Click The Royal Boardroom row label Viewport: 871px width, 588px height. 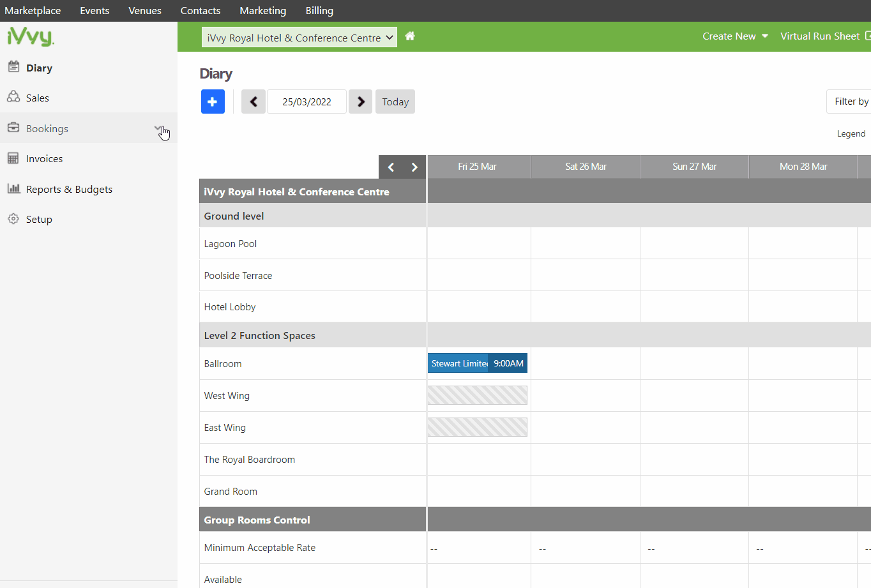click(x=250, y=460)
